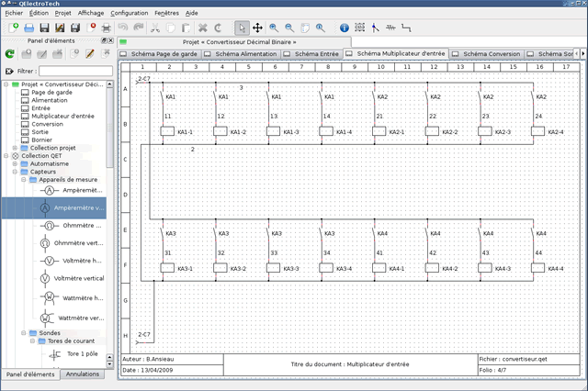This screenshot has height=391, width=588.
Task: Clear the Filtrer field with the X icon
Action: tap(9, 71)
